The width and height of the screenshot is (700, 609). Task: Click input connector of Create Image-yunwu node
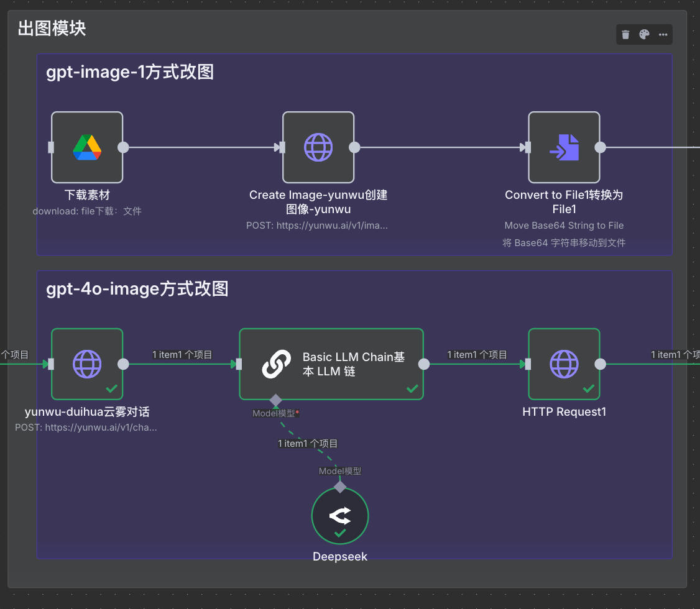tap(282, 147)
